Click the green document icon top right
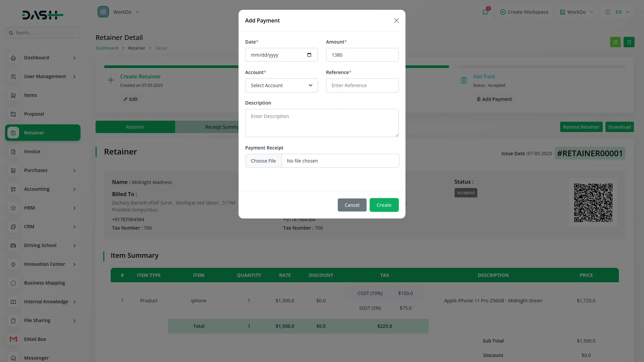 pos(629,42)
